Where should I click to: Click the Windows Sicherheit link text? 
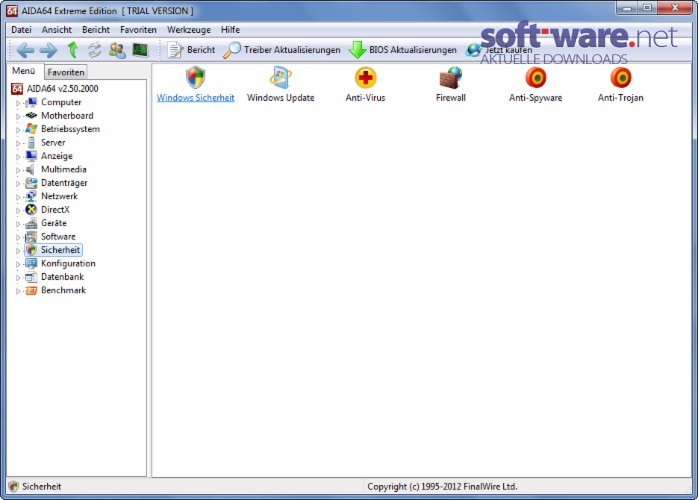(x=195, y=98)
